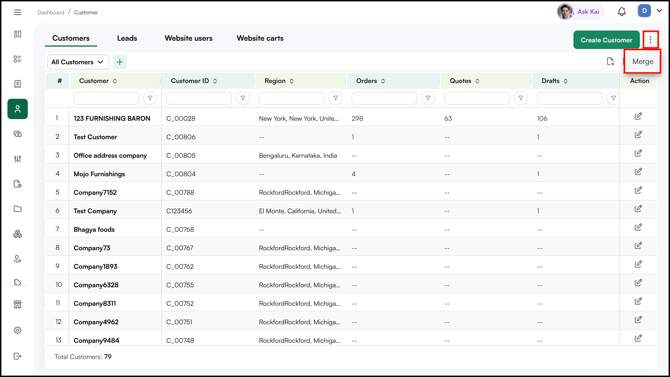Sort by the Customer ID column
Screen dimensions: 670x377
pyautogui.click(x=215, y=81)
